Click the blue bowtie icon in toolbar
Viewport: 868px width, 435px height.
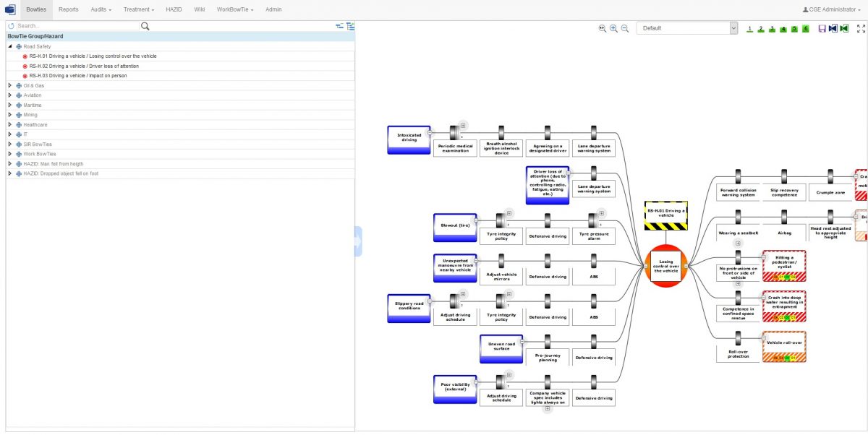833,28
